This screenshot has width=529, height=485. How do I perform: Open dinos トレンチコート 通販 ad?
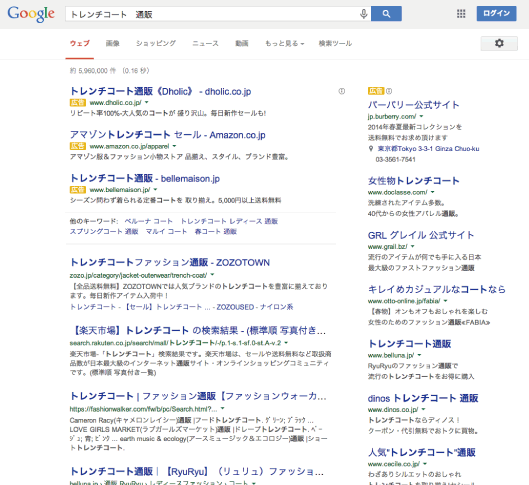(x=423, y=398)
